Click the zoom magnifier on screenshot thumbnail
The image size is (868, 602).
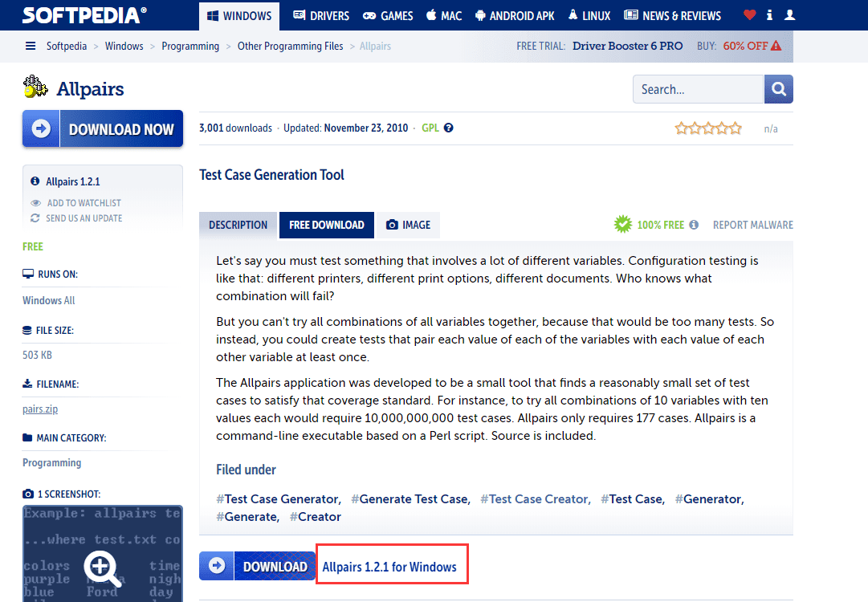pos(102,569)
